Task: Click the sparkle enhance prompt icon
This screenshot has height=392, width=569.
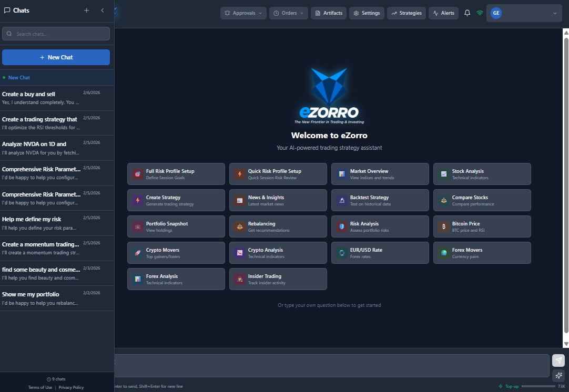Action: point(558,375)
